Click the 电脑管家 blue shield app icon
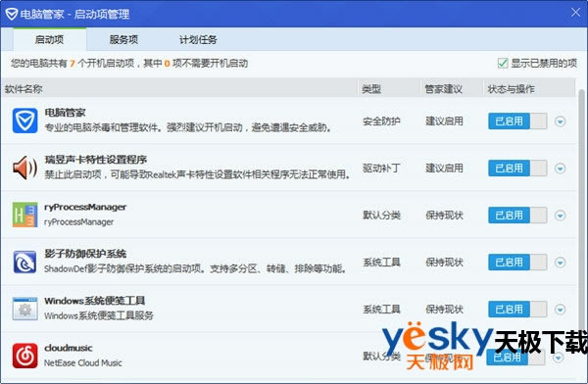 (24, 120)
